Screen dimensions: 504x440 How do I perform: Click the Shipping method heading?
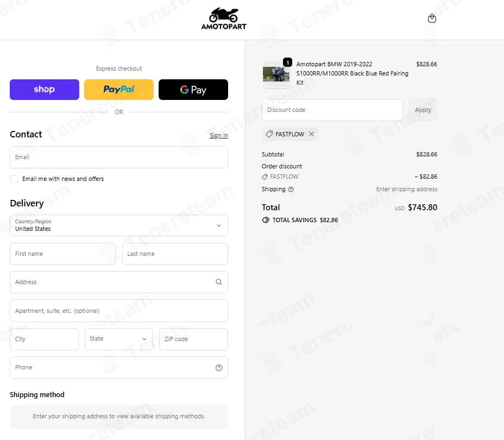(x=37, y=395)
